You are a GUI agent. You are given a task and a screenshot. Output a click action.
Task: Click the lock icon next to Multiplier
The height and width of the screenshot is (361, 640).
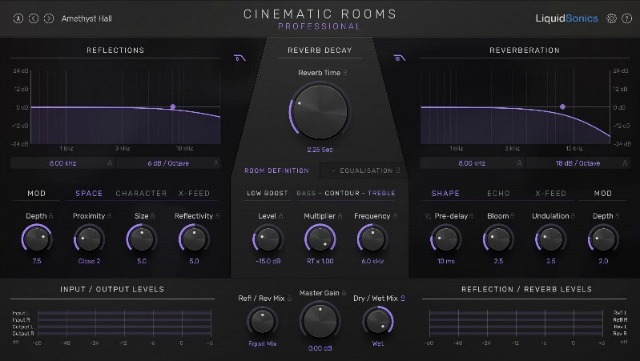point(340,216)
